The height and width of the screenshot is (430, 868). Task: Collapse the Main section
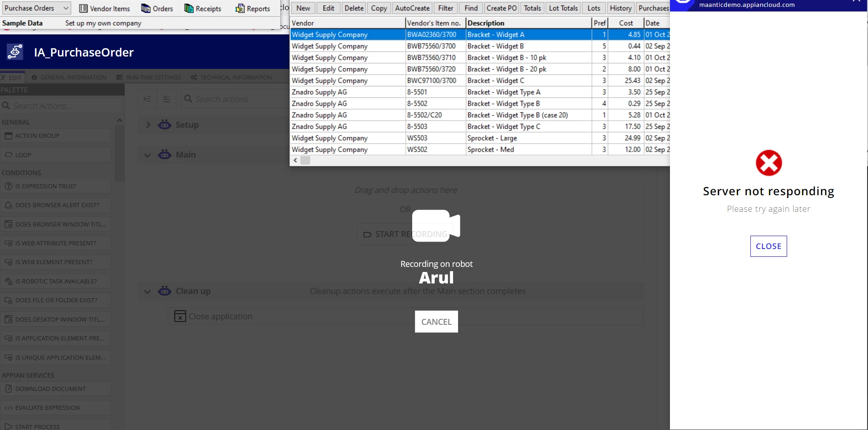tap(148, 155)
